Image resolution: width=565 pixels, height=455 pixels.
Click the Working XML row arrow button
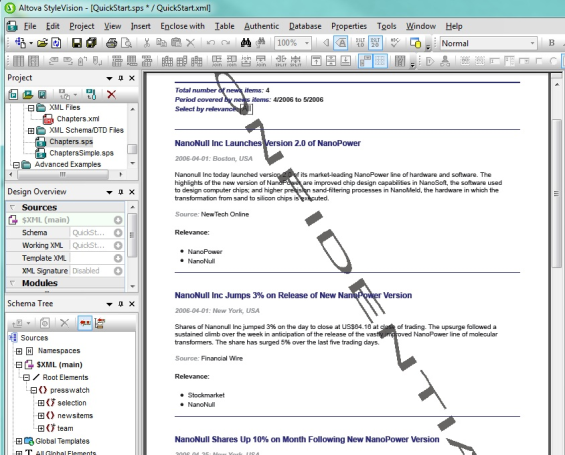[118, 245]
